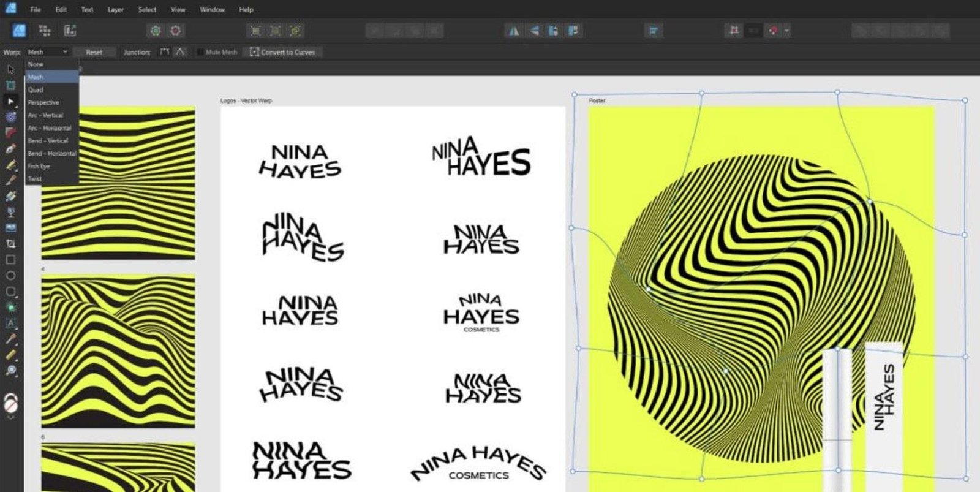Image resolution: width=980 pixels, height=492 pixels.
Task: Choose Mesh from the Warp list
Action: pyautogui.click(x=52, y=77)
